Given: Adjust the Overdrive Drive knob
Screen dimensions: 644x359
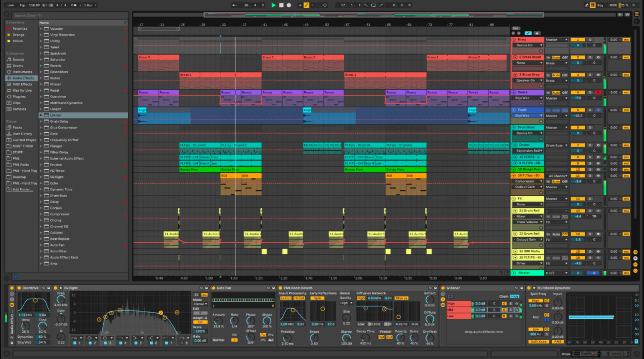Looking at the screenshot, I should coord(25,324).
